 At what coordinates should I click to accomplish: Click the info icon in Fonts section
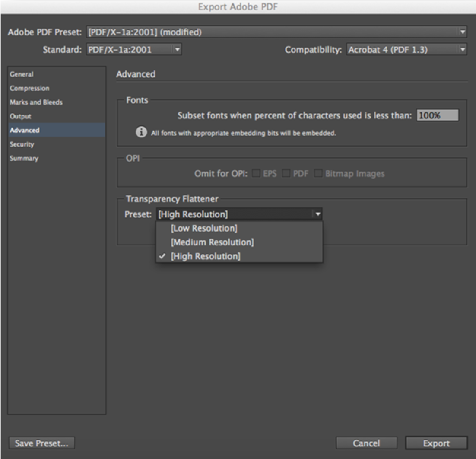coord(141,132)
